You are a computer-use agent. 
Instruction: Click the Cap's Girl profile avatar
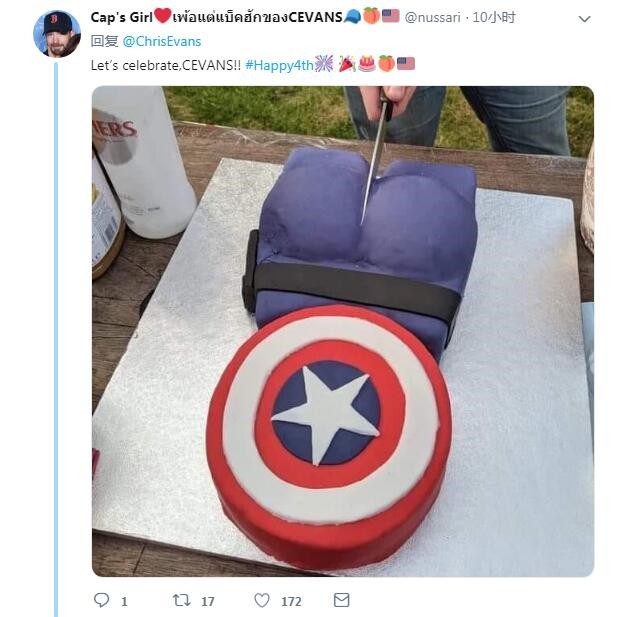click(x=57, y=34)
